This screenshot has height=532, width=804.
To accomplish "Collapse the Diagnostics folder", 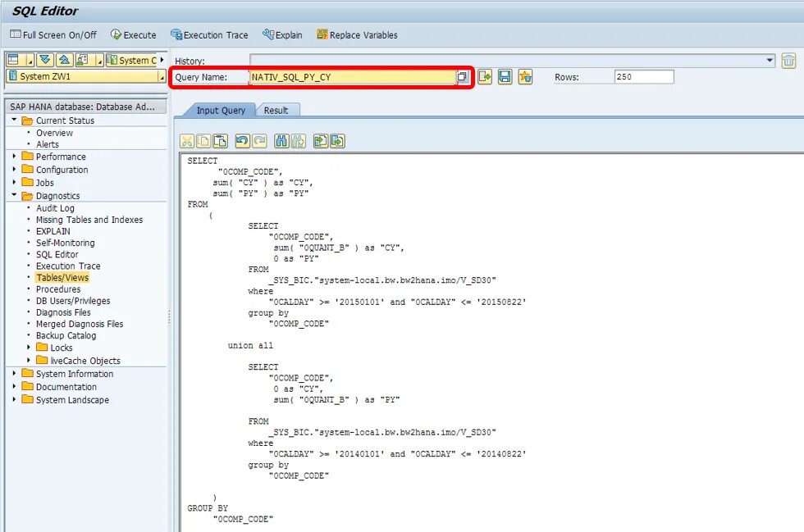I will (14, 195).
